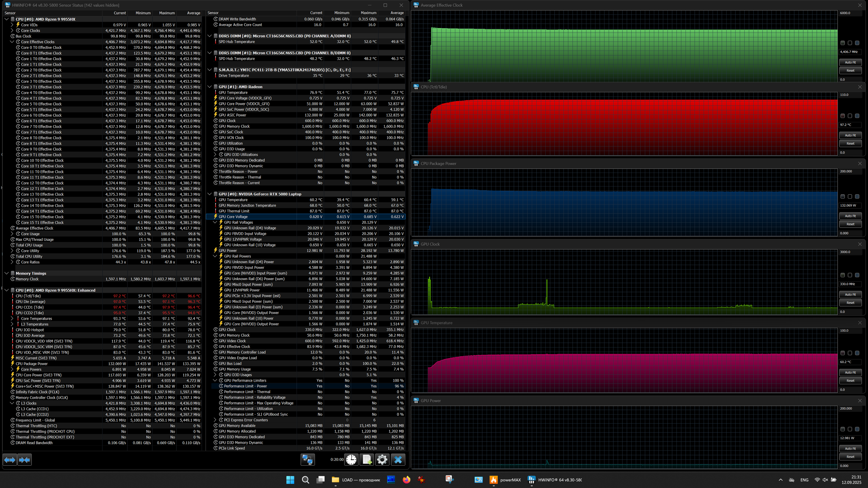This screenshot has height=488, width=868.
Task: Click the logging start file icon
Action: (367, 460)
